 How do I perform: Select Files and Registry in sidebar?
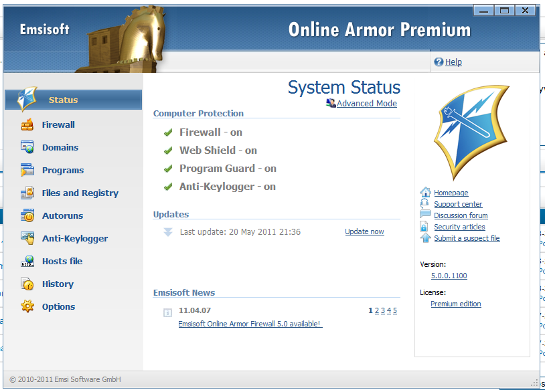coord(80,193)
